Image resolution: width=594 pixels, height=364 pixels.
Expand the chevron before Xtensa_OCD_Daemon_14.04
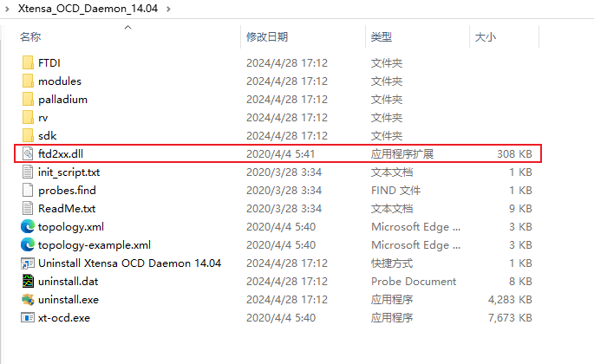7,9
